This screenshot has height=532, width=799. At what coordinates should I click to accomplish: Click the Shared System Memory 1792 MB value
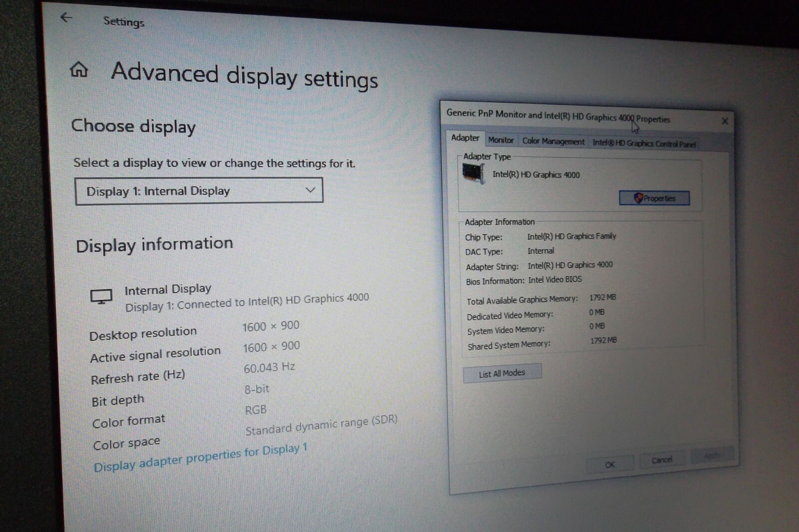pyautogui.click(x=604, y=341)
